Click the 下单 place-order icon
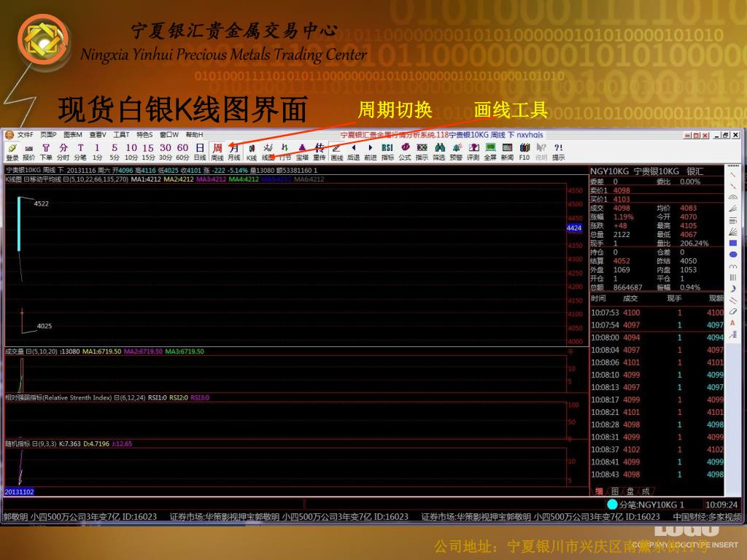747x560 pixels. [x=46, y=152]
